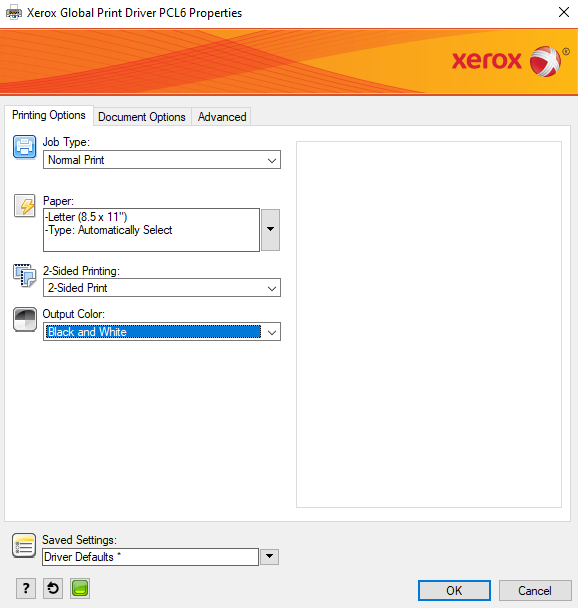
Task: Click the '2-Sided Printing:' label
Action: tap(81, 271)
